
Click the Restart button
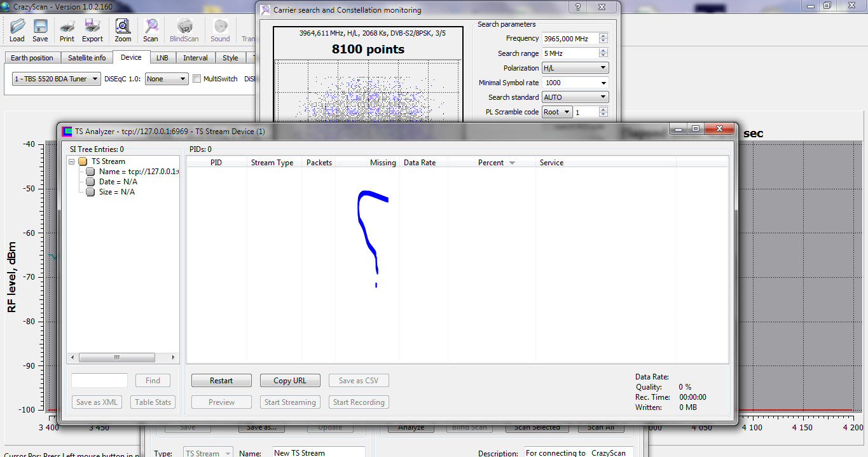coord(221,381)
